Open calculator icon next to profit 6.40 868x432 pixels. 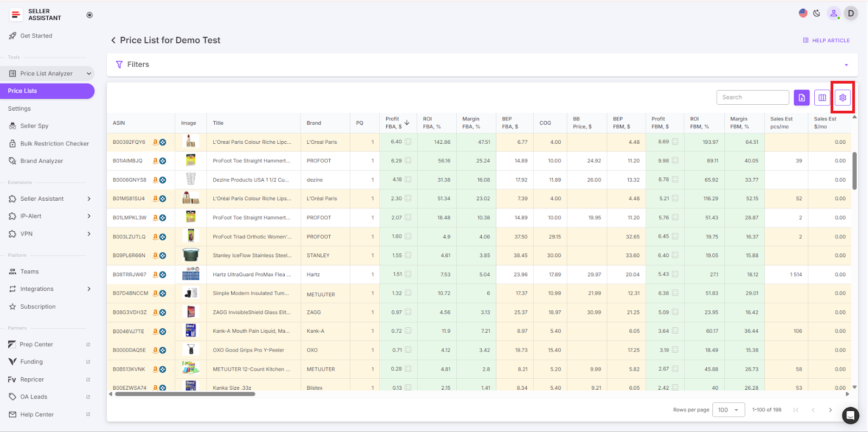coord(408,142)
